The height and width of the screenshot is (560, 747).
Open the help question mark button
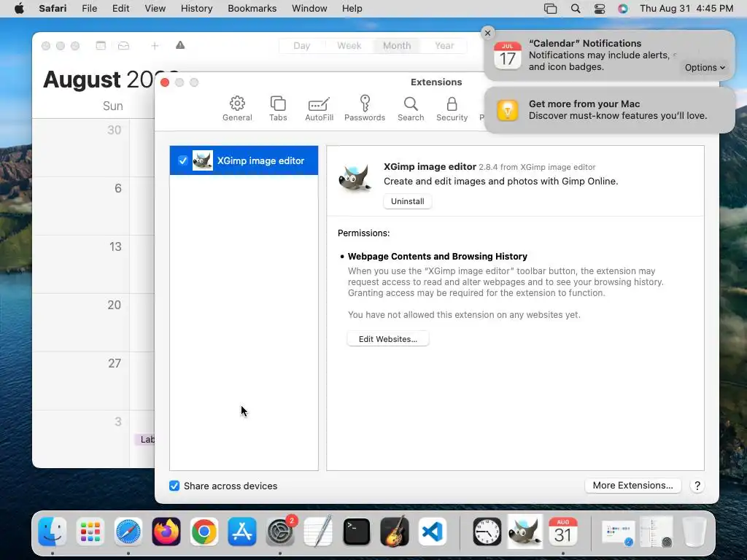[x=697, y=486]
